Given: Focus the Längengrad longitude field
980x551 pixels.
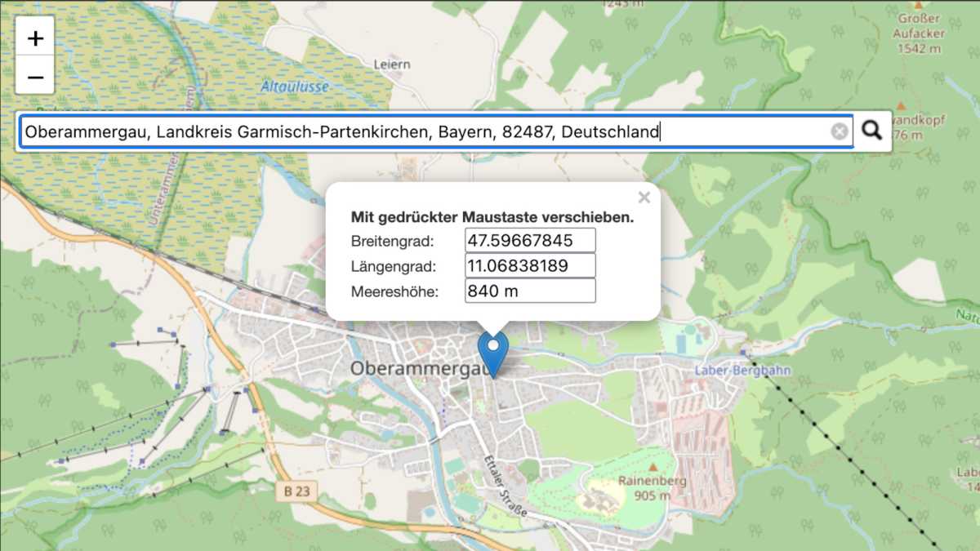Looking at the screenshot, I should 529,266.
